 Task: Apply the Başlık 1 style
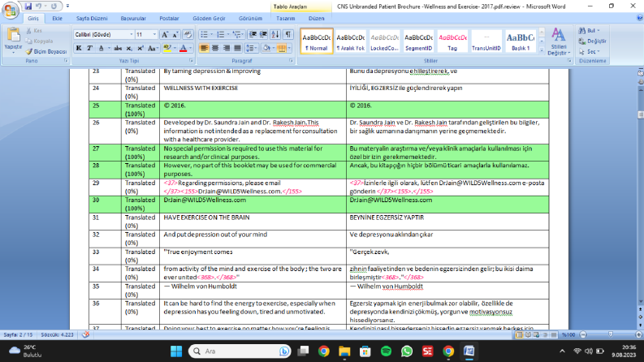coord(521,41)
